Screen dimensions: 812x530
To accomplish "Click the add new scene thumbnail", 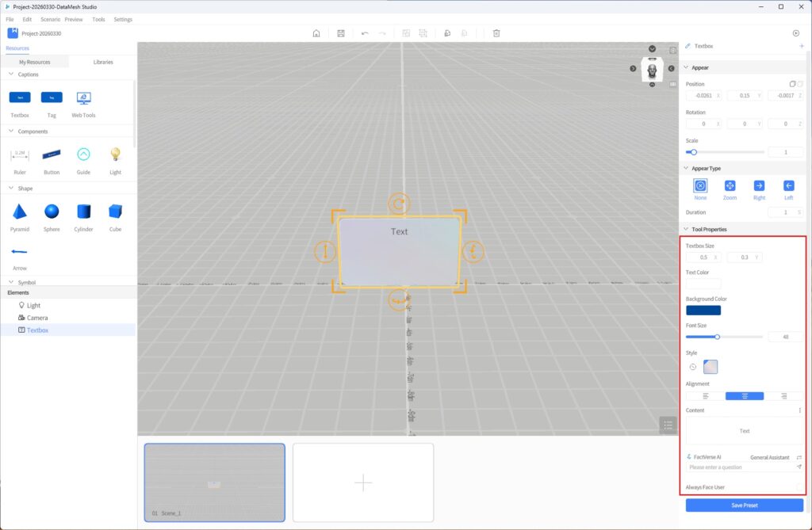I will tap(363, 482).
